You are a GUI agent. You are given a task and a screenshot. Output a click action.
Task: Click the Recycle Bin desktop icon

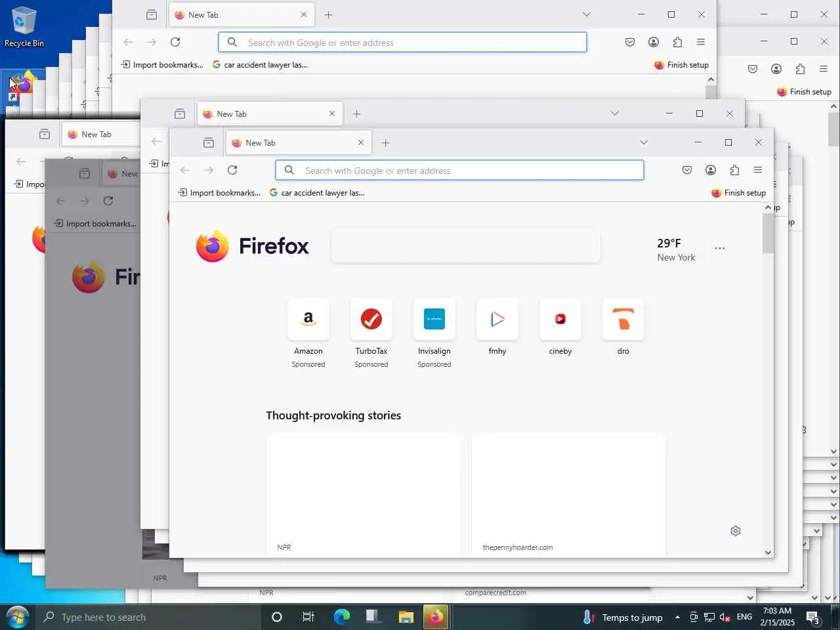coord(24,27)
